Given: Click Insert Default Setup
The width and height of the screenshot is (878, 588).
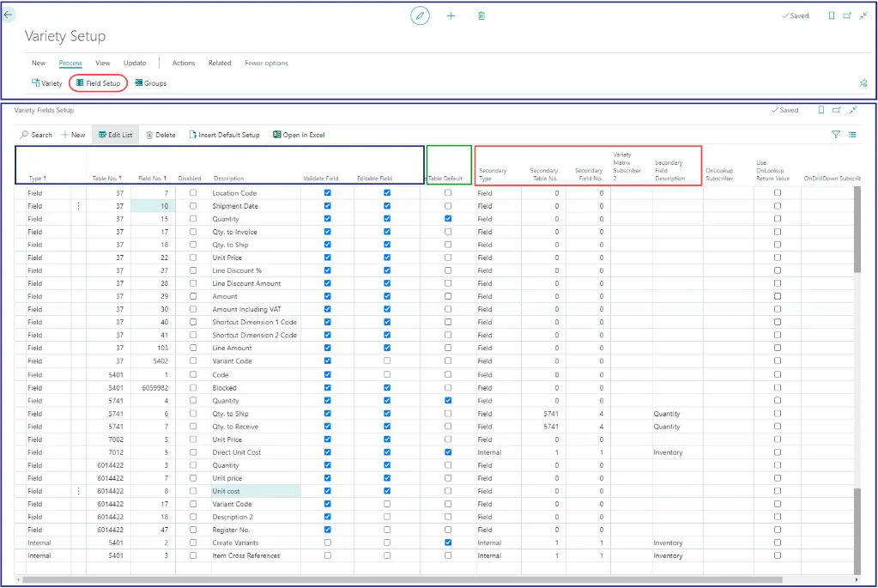Looking at the screenshot, I should click(x=225, y=135).
